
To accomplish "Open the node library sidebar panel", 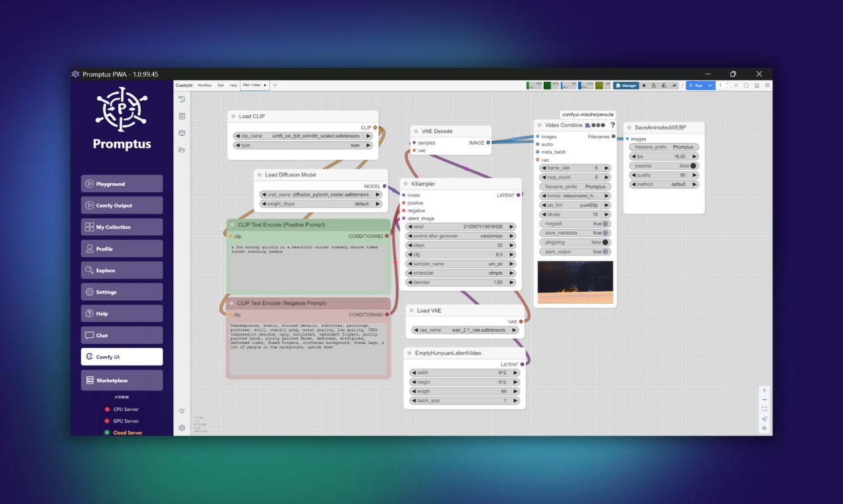I will [x=181, y=115].
